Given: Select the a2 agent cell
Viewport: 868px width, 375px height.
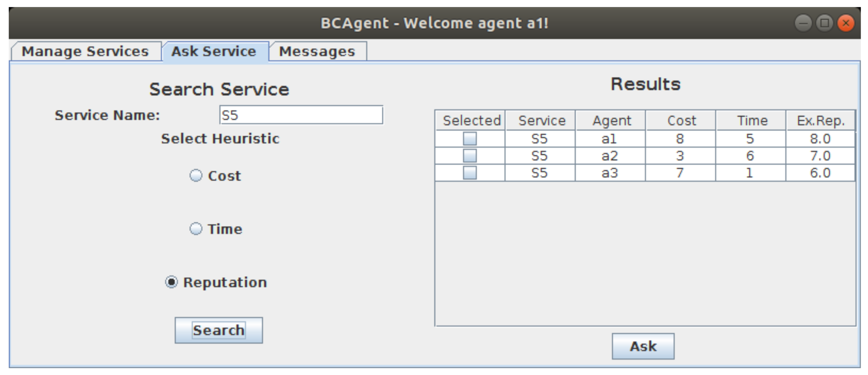Looking at the screenshot, I should click(610, 156).
